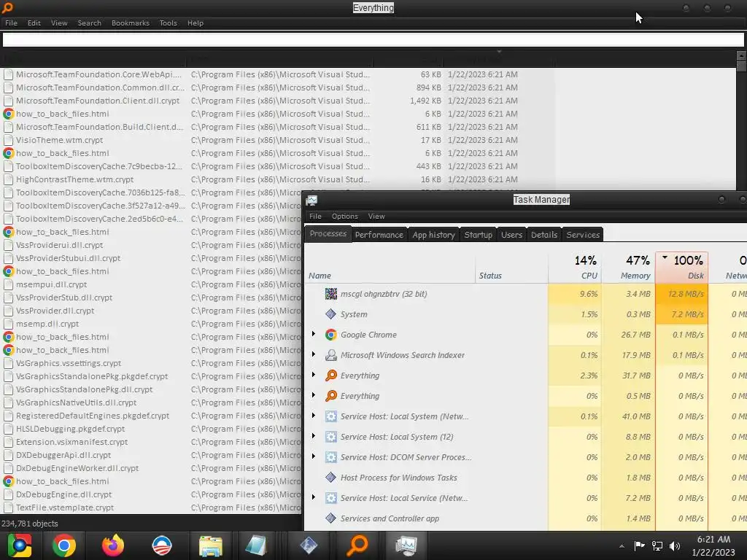The height and width of the screenshot is (560, 747).
Task: Open the Search menu in Everything
Action: (90, 23)
